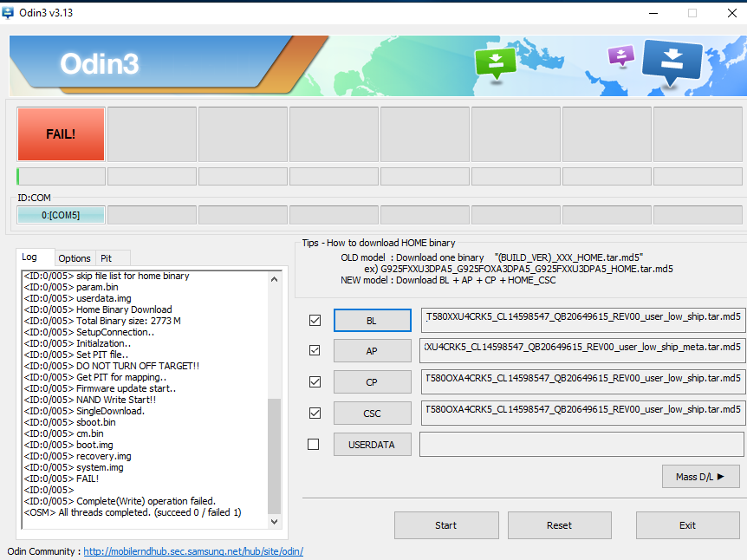Open the Pit tab
747x560 pixels.
tap(113, 258)
